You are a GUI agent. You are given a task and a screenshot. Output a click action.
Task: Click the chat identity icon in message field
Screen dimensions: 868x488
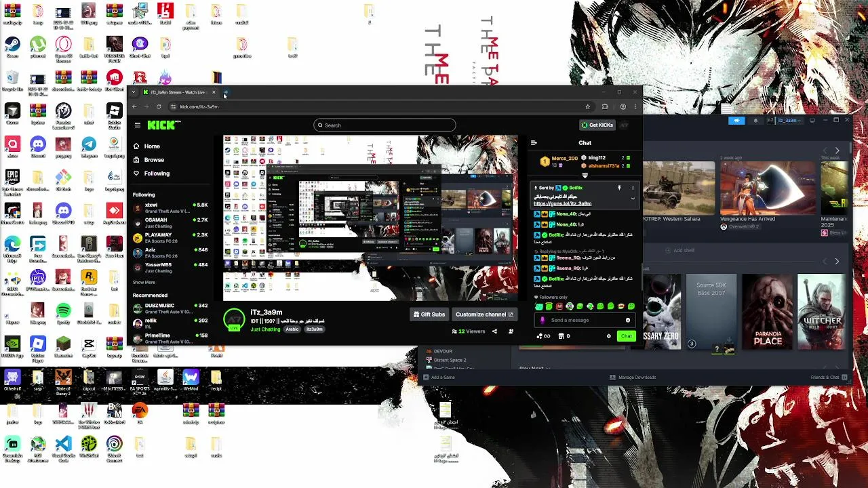click(x=542, y=320)
